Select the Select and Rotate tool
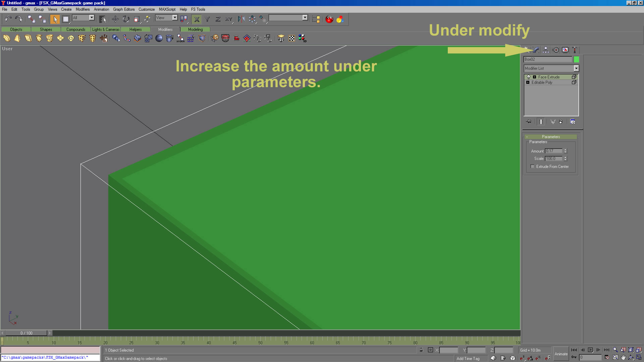This screenshot has width=644, height=362. pyautogui.click(x=126, y=19)
